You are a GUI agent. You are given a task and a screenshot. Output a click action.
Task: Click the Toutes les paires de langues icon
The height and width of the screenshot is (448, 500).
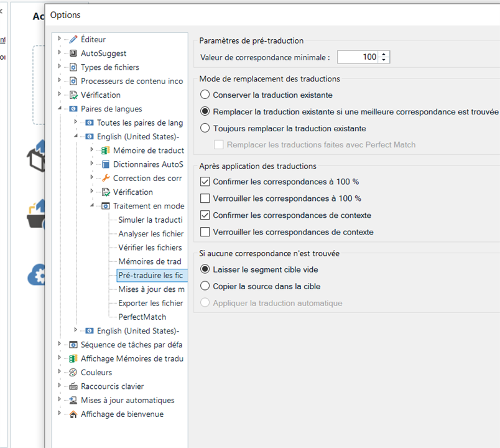(x=90, y=123)
